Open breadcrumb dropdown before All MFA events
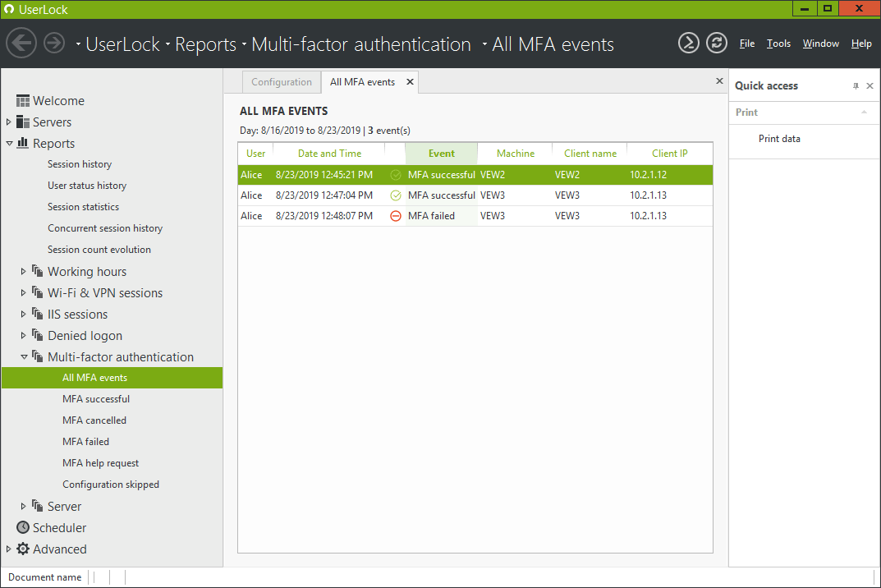The height and width of the screenshot is (588, 881). (484, 44)
